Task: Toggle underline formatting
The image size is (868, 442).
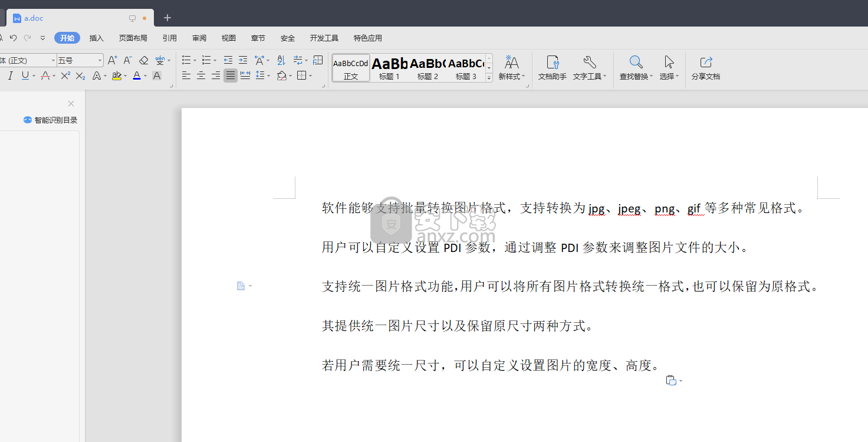Action: tap(25, 76)
